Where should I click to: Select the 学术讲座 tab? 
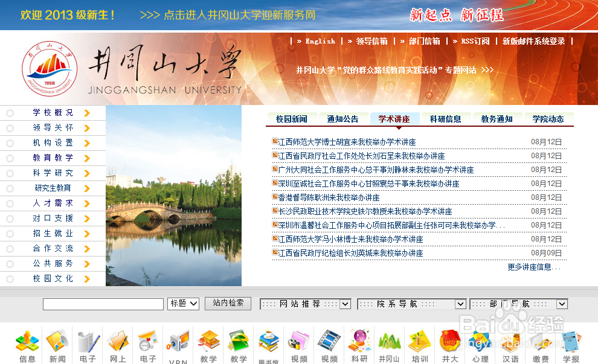coord(394,119)
